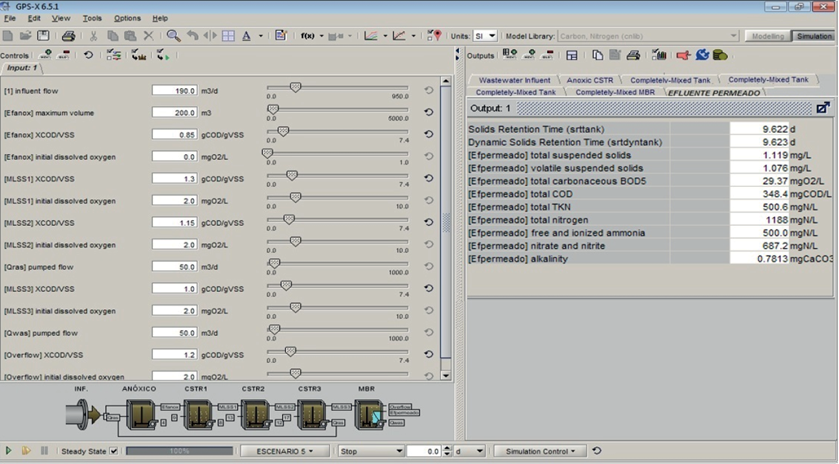Click the influent flow slider
This screenshot has height=464, width=839.
[x=295, y=87]
